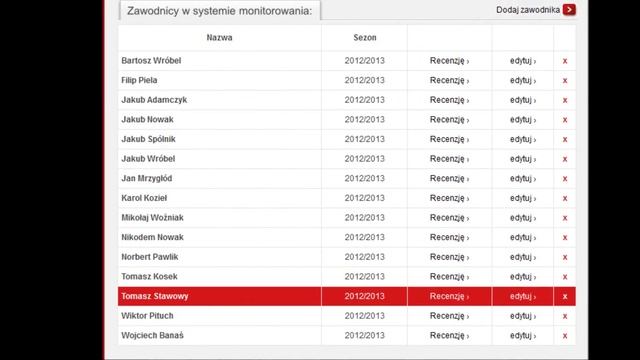The height and width of the screenshot is (360, 640).
Task: Click edytuj for Wojciech Banaś
Action: pos(523,336)
